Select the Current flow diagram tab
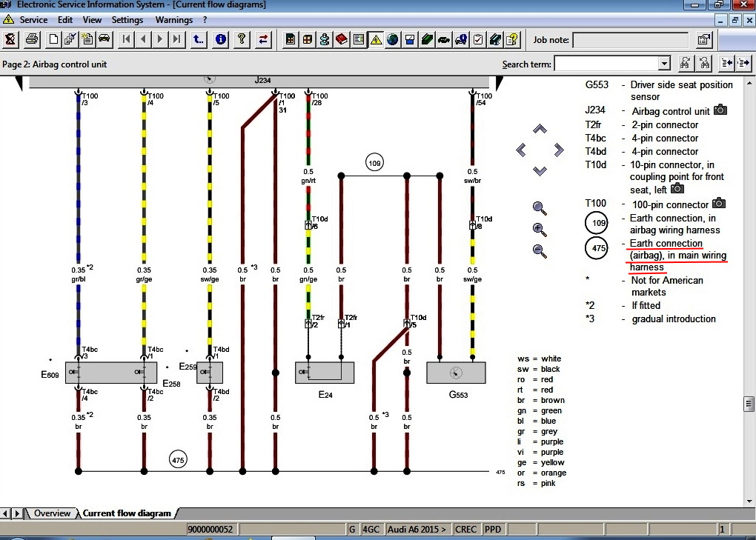 [127, 513]
